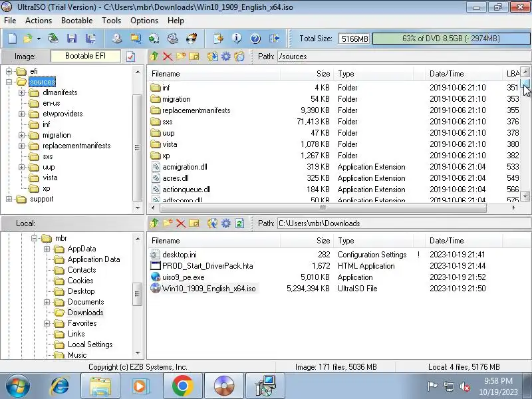Expand the migration tree node
The image size is (532, 399).
click(x=21, y=135)
